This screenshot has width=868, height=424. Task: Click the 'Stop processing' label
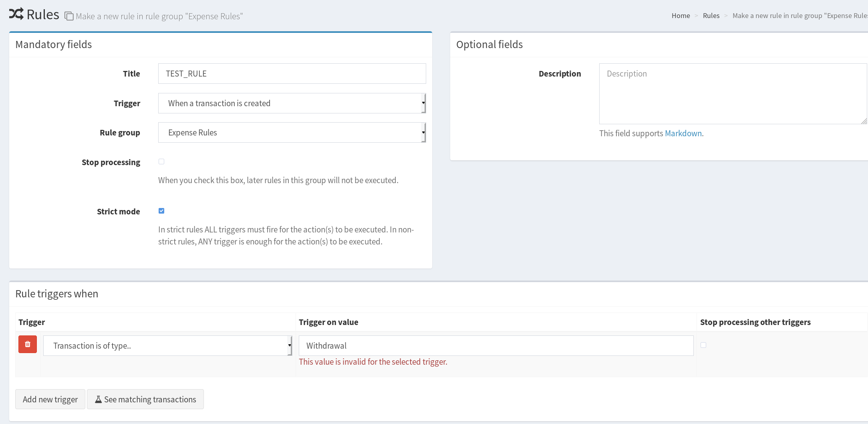pos(111,162)
